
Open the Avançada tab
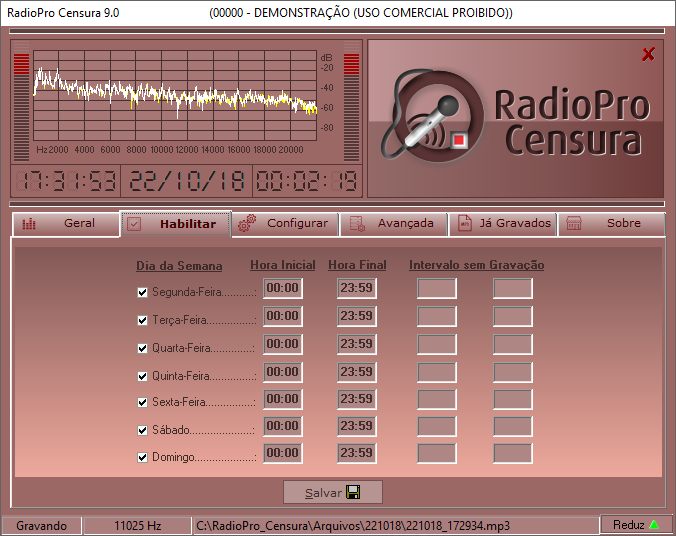click(x=394, y=224)
